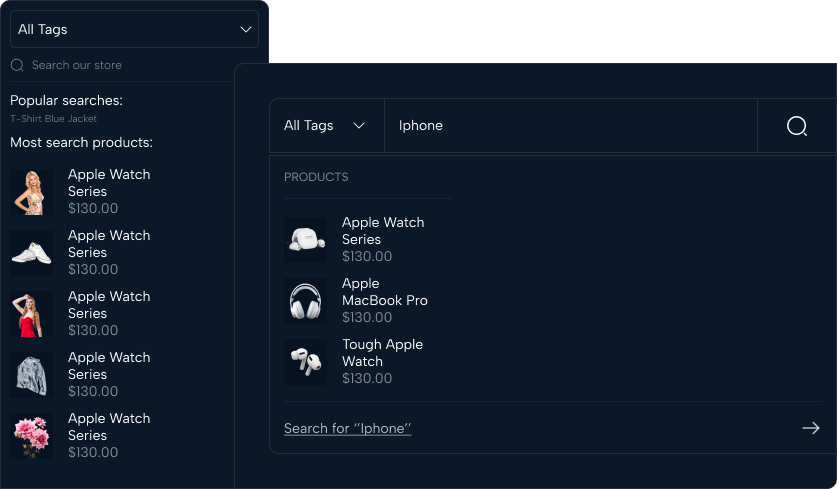Click $130.00 price under Tough Apple Watch
837x489 pixels.
(367, 378)
